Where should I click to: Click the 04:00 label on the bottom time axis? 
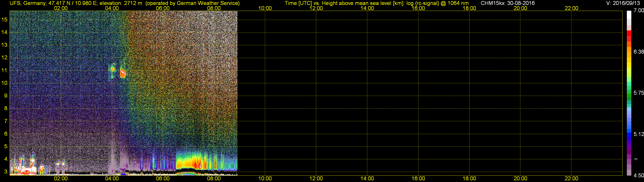point(112,179)
